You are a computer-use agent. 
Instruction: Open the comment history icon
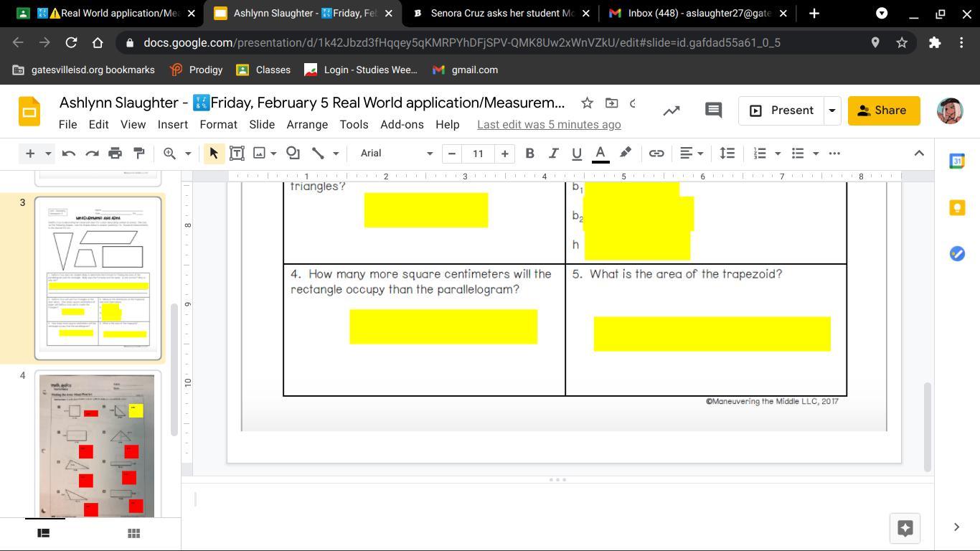pos(713,110)
